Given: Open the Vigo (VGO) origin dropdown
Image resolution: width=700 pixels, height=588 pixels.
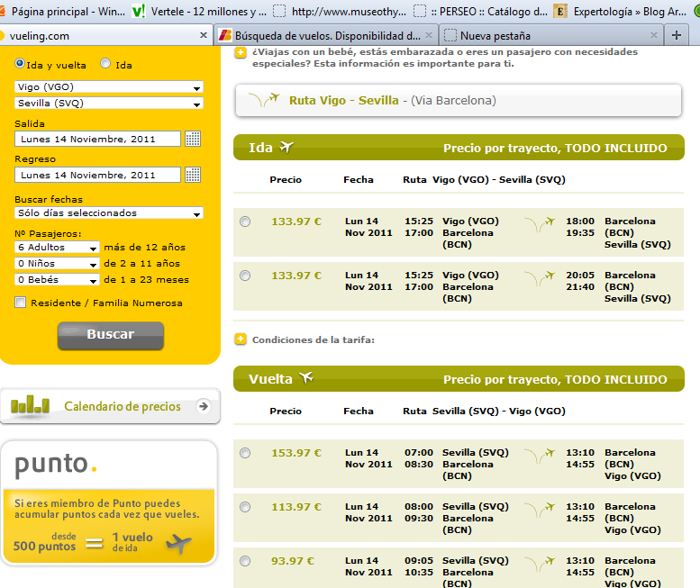Looking at the screenshot, I should (x=109, y=86).
